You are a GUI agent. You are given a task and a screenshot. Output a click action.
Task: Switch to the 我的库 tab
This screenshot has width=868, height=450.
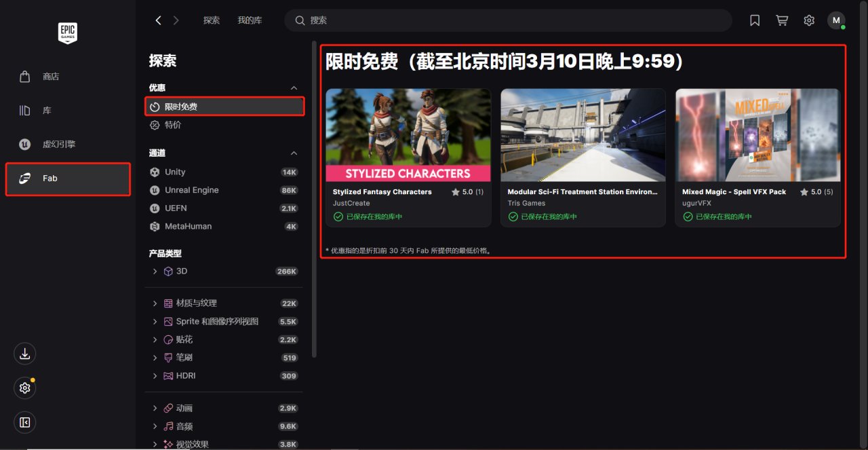(x=250, y=20)
